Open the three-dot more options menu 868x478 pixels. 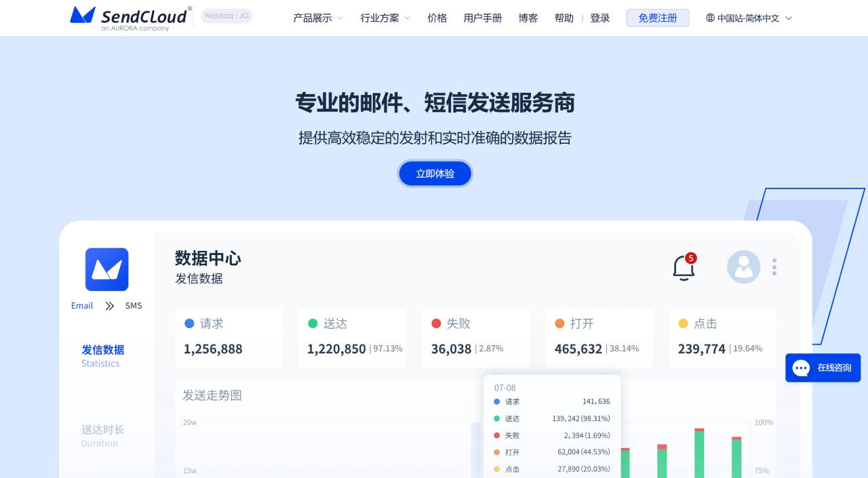click(x=774, y=267)
